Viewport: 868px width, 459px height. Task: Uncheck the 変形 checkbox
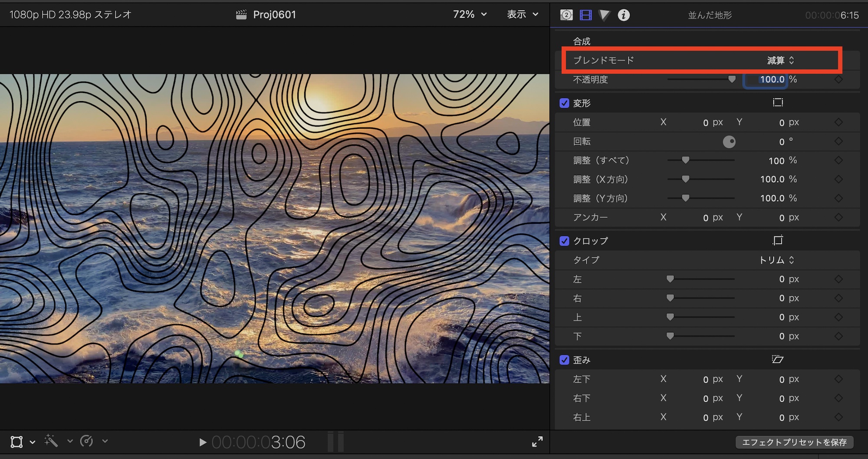click(x=564, y=103)
